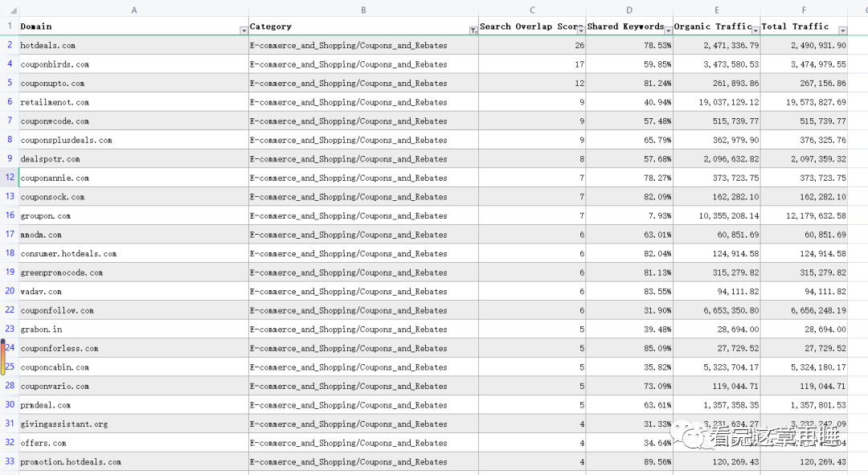The height and width of the screenshot is (475, 868).
Task: Click organic traffic value 10,355,208.14
Action: point(717,215)
